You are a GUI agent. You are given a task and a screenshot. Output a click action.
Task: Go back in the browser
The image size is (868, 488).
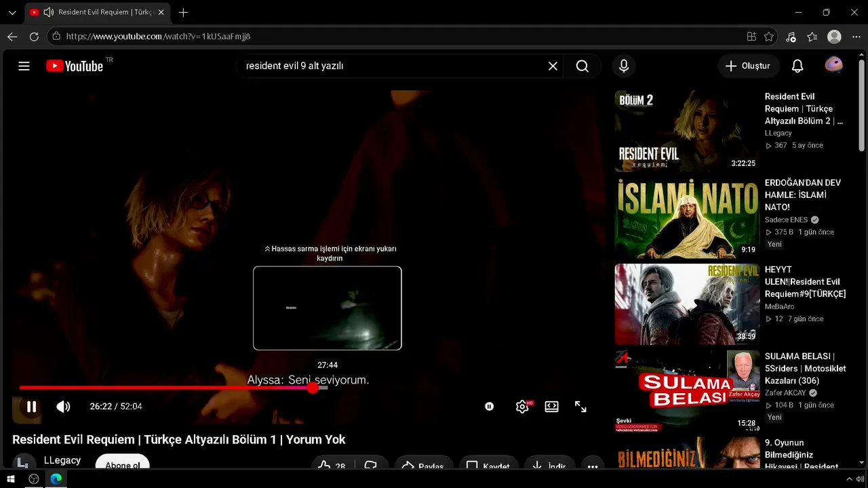(x=12, y=37)
